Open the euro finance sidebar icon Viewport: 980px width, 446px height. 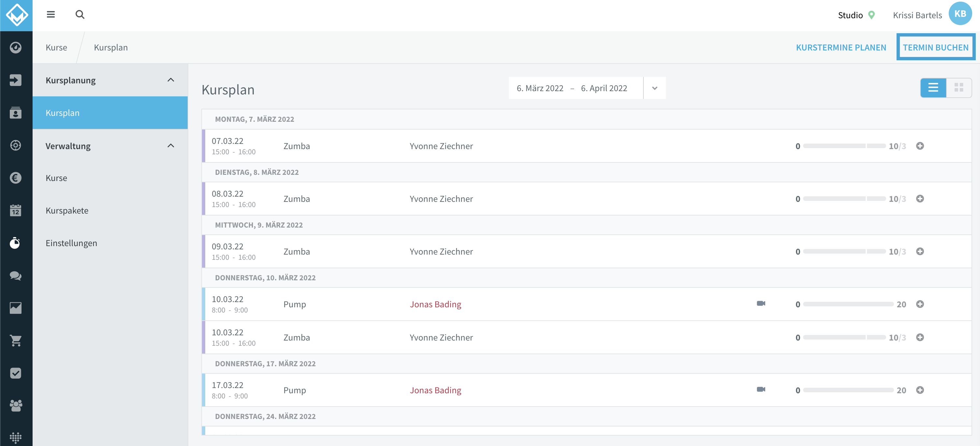click(16, 178)
